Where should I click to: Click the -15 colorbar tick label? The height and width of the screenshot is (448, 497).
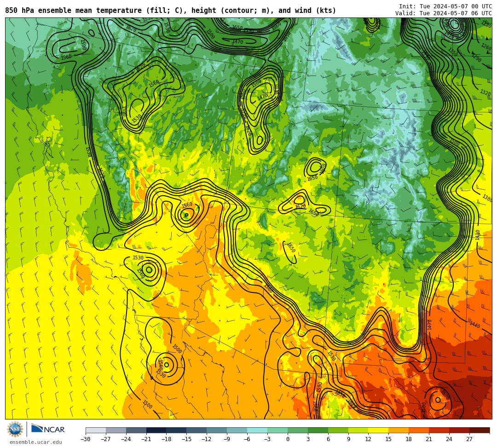pyautogui.click(x=186, y=439)
